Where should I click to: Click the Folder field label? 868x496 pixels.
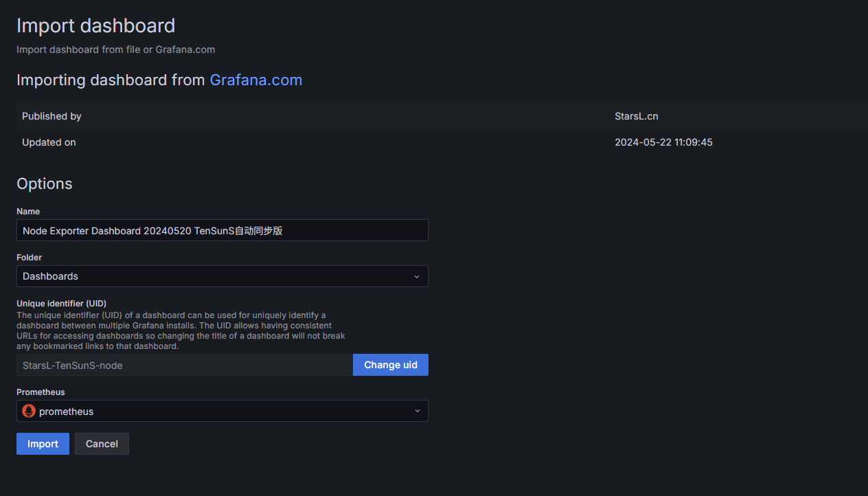coord(29,257)
